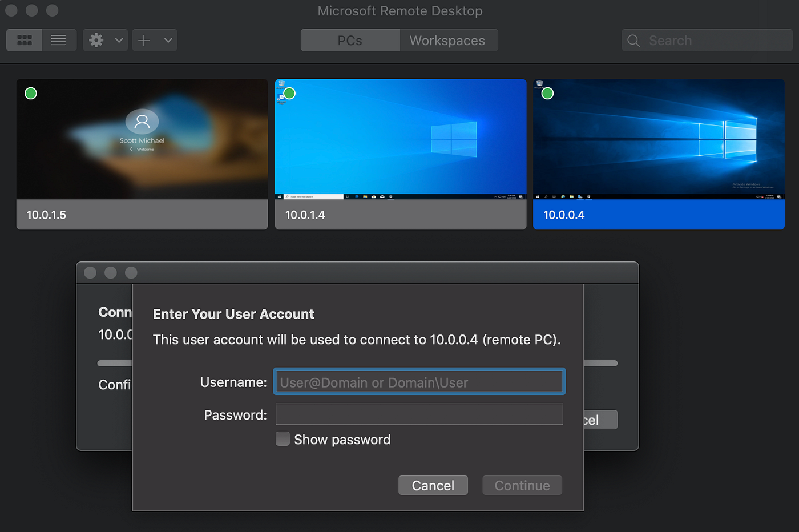Close the main Remote Desktop window
Viewport: 799px width, 532px height.
[x=11, y=10]
